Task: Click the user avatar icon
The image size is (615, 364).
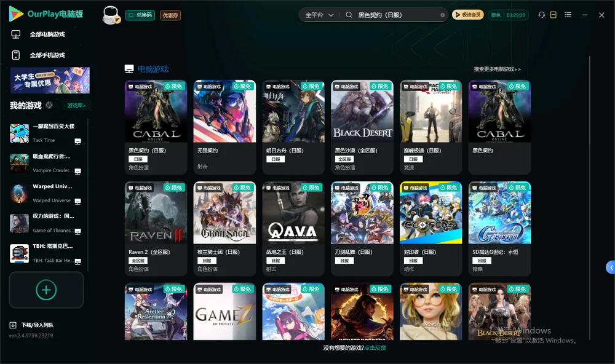Action: pos(111,15)
